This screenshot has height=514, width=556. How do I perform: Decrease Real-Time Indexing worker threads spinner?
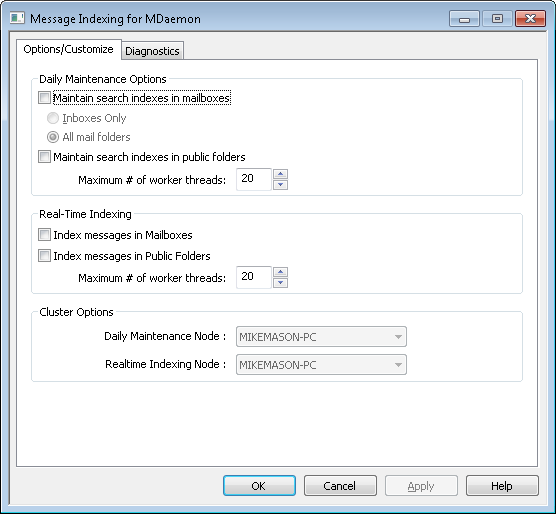point(280,283)
